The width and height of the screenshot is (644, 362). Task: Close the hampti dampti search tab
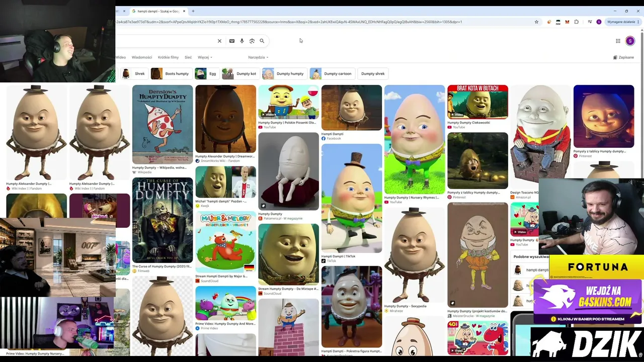pos(184,11)
